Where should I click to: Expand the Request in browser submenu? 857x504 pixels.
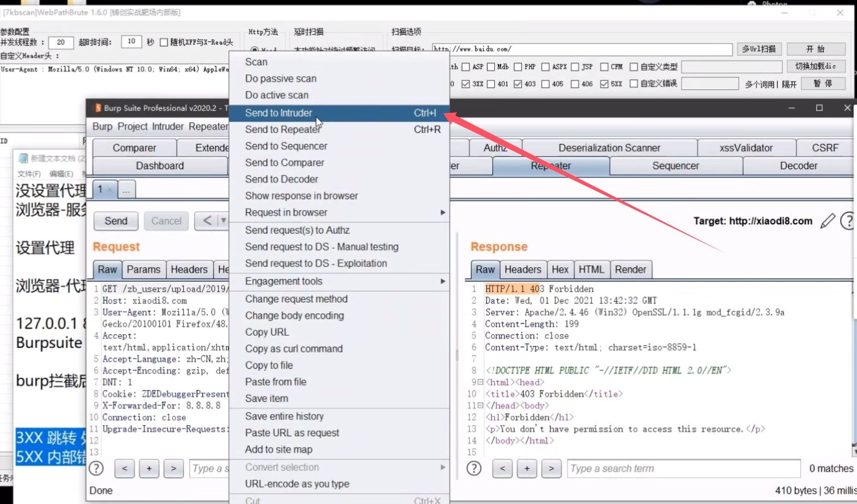coord(339,212)
